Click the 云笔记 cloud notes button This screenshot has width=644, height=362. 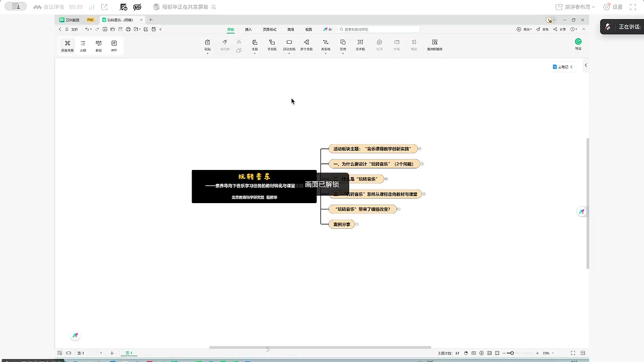pyautogui.click(x=562, y=67)
